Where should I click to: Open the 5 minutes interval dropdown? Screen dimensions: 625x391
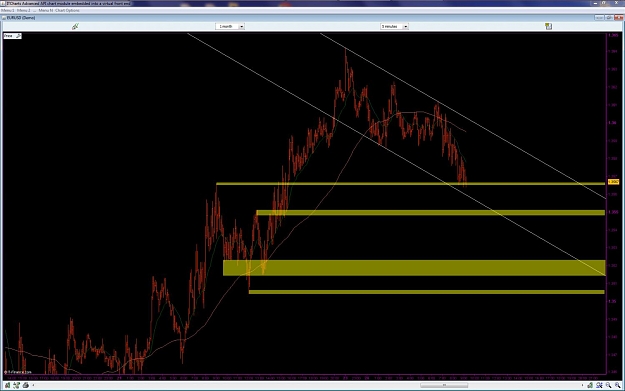(394, 26)
